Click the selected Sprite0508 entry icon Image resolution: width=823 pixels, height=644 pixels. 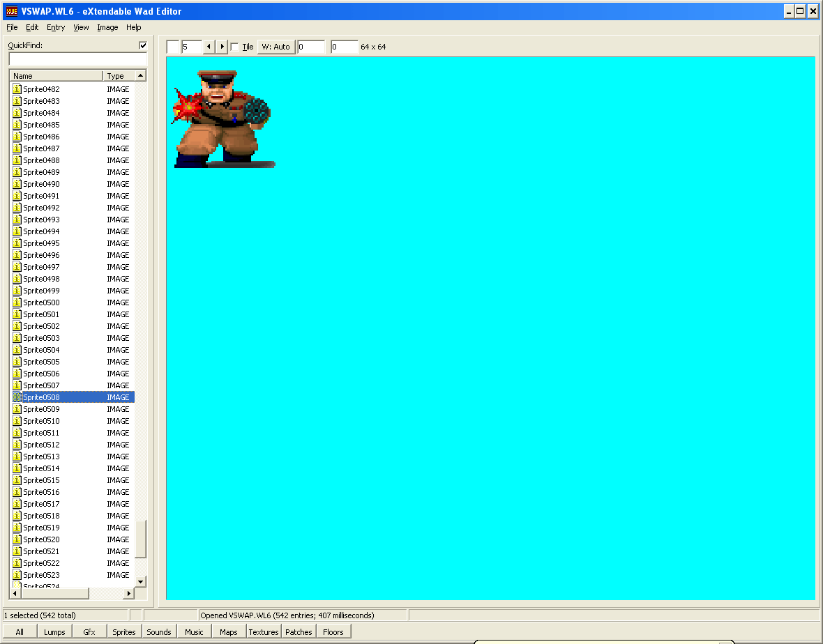(x=17, y=397)
